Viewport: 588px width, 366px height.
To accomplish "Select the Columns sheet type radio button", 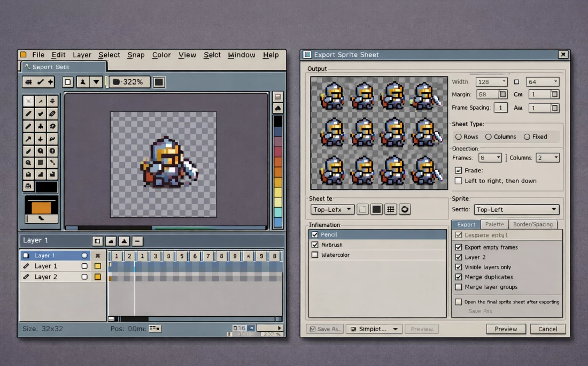I will tap(489, 137).
